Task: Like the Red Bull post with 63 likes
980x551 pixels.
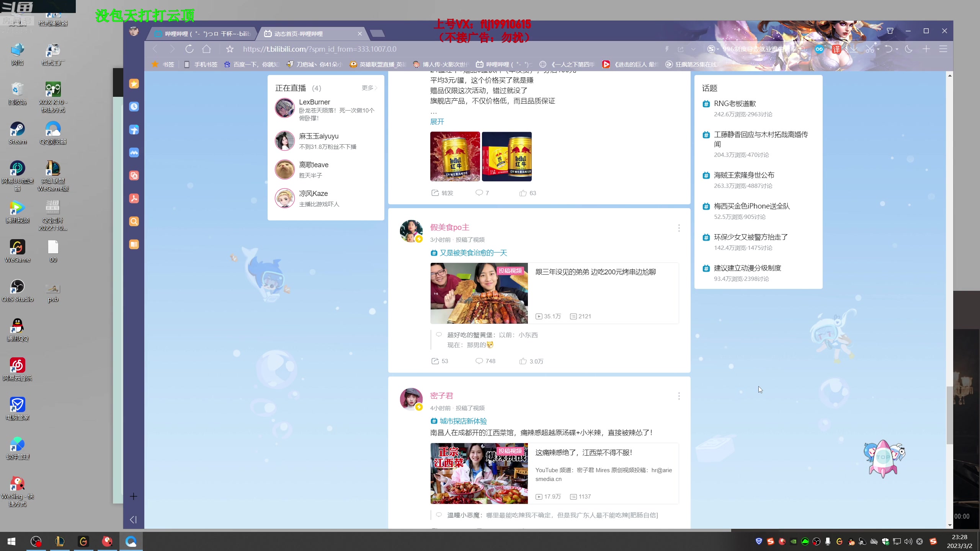Action: 528,193
